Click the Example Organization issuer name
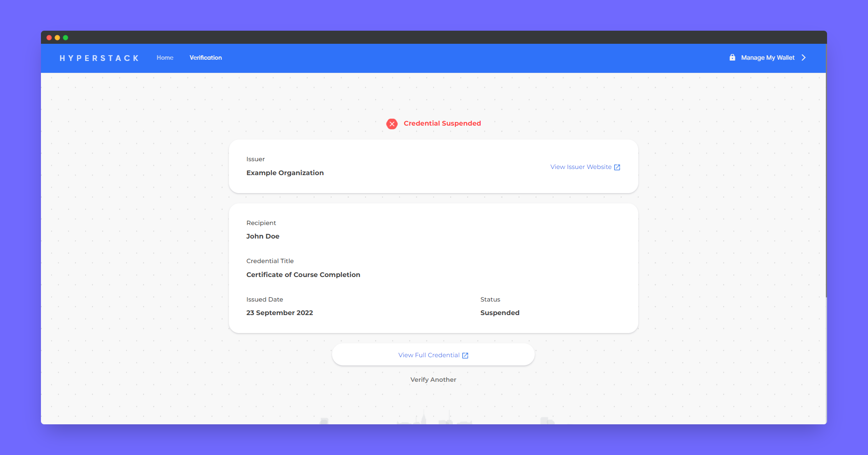Screen dimensions: 868x455 pyautogui.click(x=285, y=173)
